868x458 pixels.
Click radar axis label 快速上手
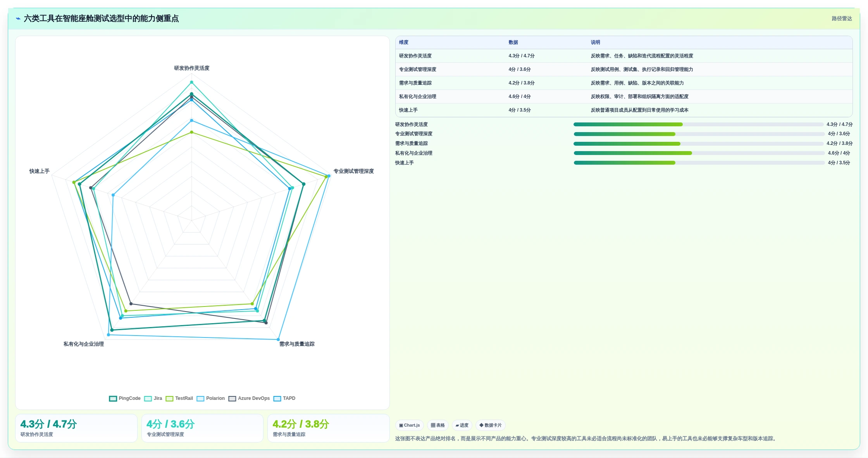pyautogui.click(x=40, y=171)
